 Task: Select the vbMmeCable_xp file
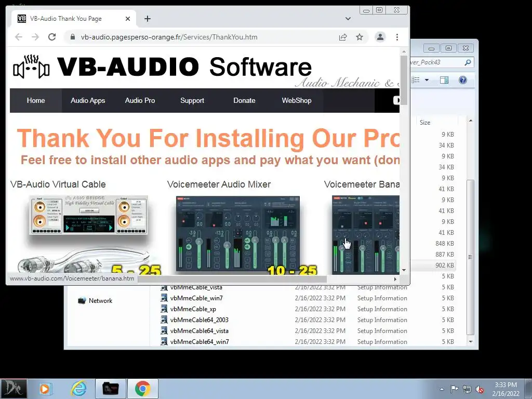click(x=193, y=309)
